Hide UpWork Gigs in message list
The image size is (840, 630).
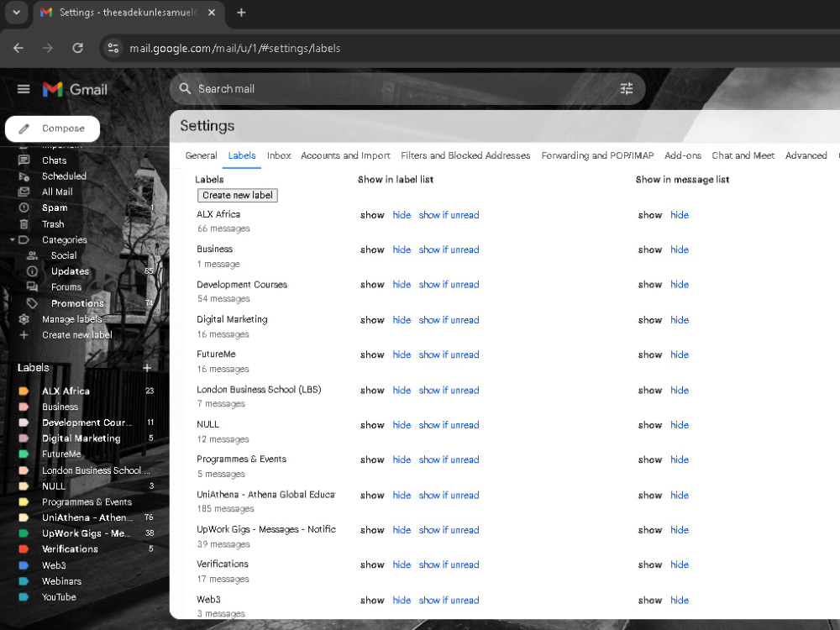pos(680,530)
